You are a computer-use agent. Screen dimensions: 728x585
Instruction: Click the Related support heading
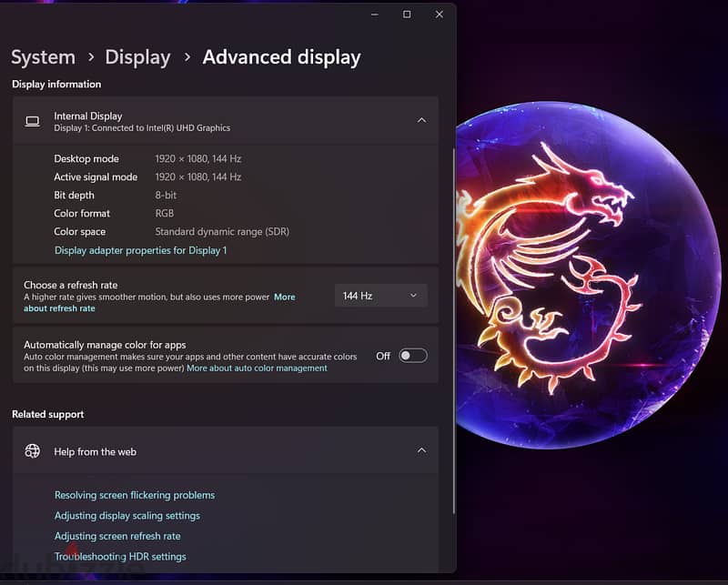coord(48,414)
